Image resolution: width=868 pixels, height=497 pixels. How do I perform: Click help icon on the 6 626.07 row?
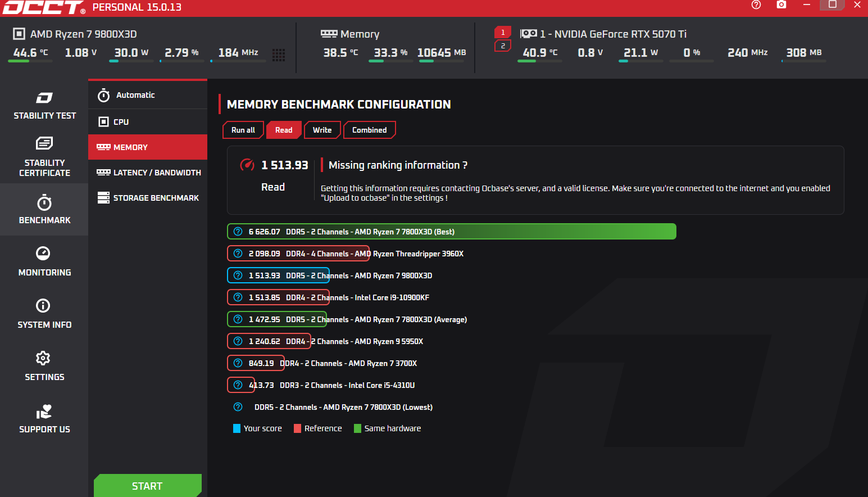point(238,232)
